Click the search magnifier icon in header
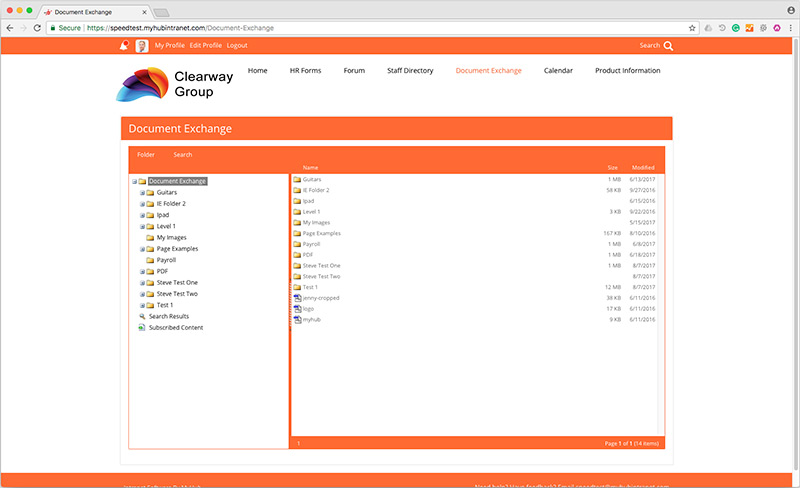This screenshot has height=488, width=800. pos(668,45)
